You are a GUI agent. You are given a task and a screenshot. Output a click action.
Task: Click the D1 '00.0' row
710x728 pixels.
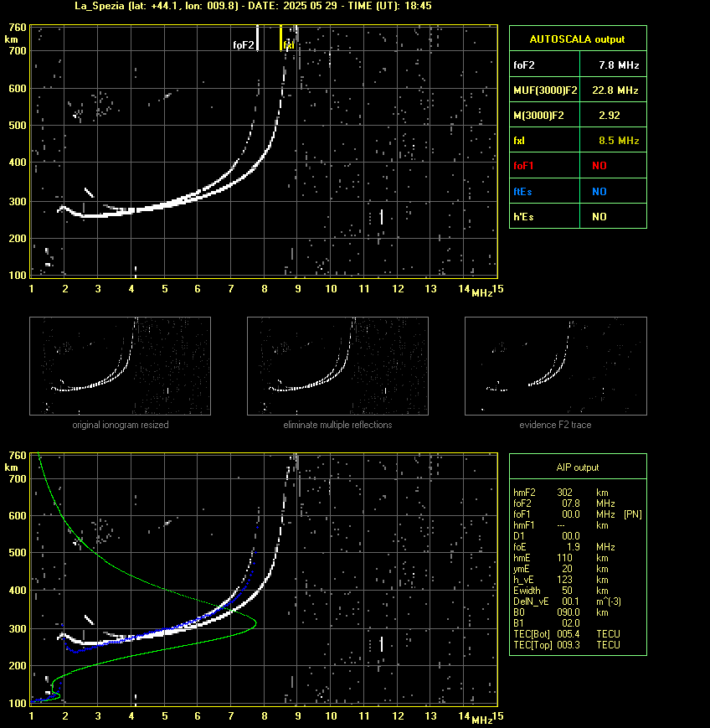(547, 536)
